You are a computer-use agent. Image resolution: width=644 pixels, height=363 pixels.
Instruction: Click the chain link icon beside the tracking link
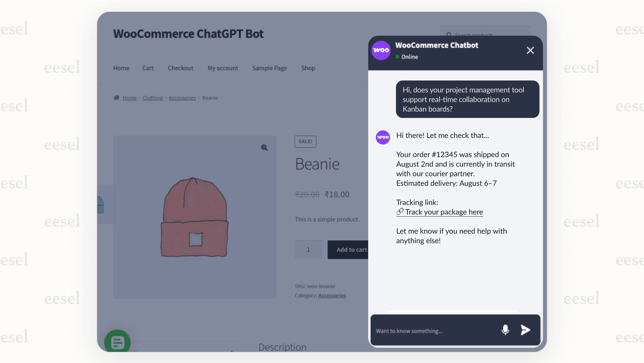click(399, 212)
